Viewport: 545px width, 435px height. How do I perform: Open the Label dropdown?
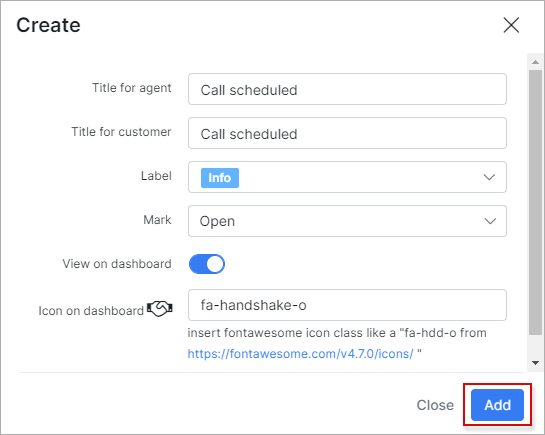coord(347,177)
